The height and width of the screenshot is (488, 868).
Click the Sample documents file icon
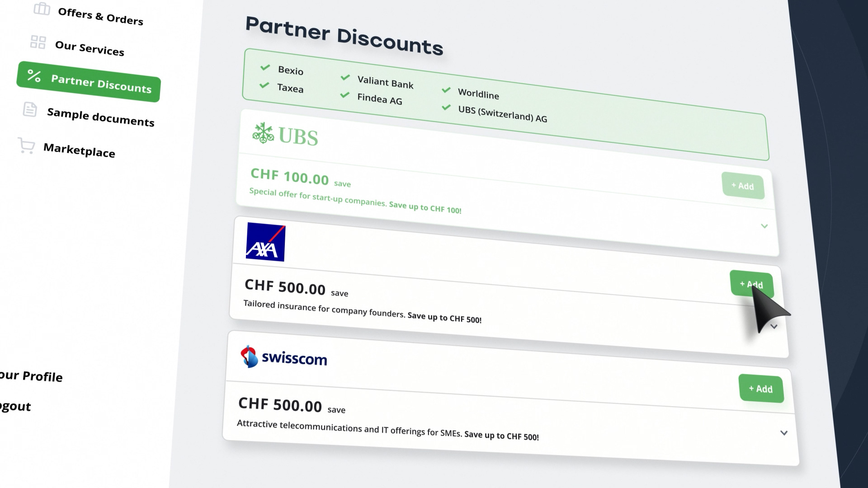[30, 109]
